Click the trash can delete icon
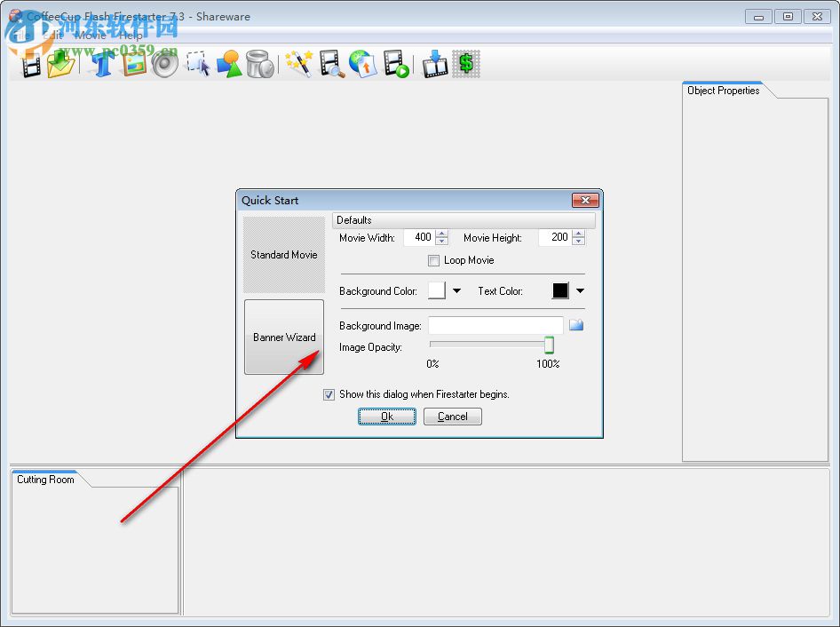The image size is (840, 627). [x=260, y=64]
